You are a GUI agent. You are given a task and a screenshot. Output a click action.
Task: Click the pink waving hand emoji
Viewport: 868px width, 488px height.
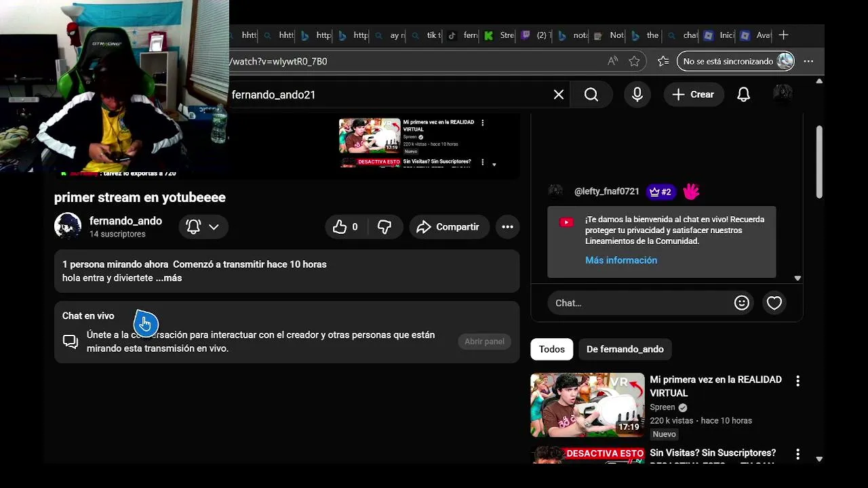pos(691,191)
